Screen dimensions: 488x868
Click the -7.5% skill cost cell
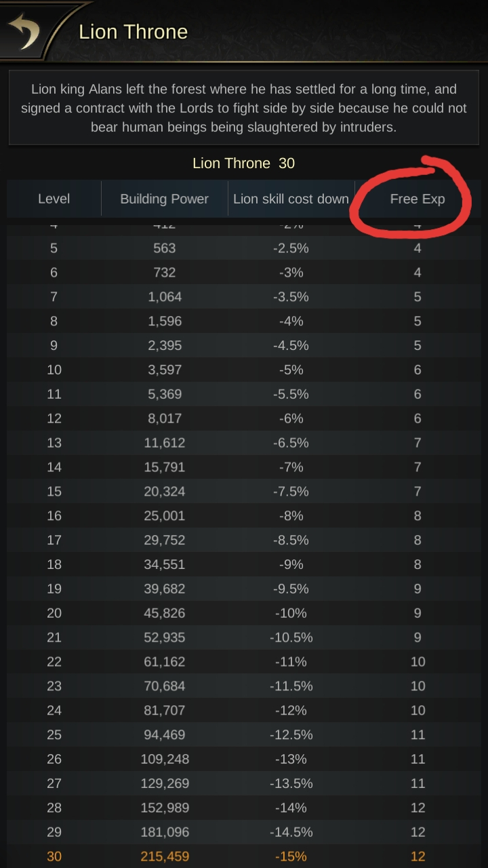click(x=291, y=491)
